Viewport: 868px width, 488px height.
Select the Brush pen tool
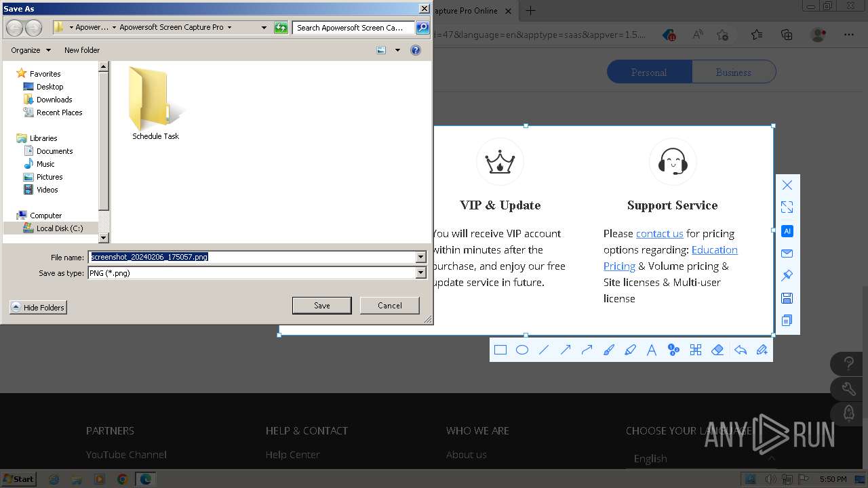tap(609, 350)
